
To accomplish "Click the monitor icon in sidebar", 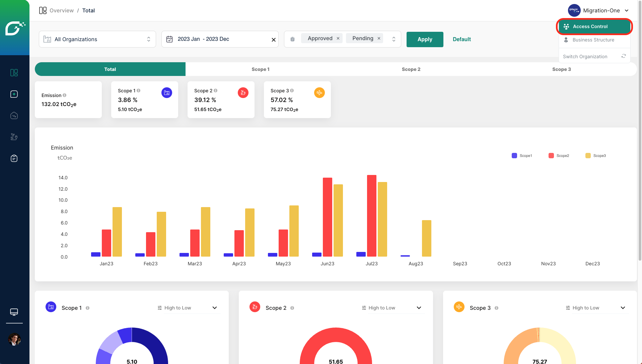I will tap(14, 312).
